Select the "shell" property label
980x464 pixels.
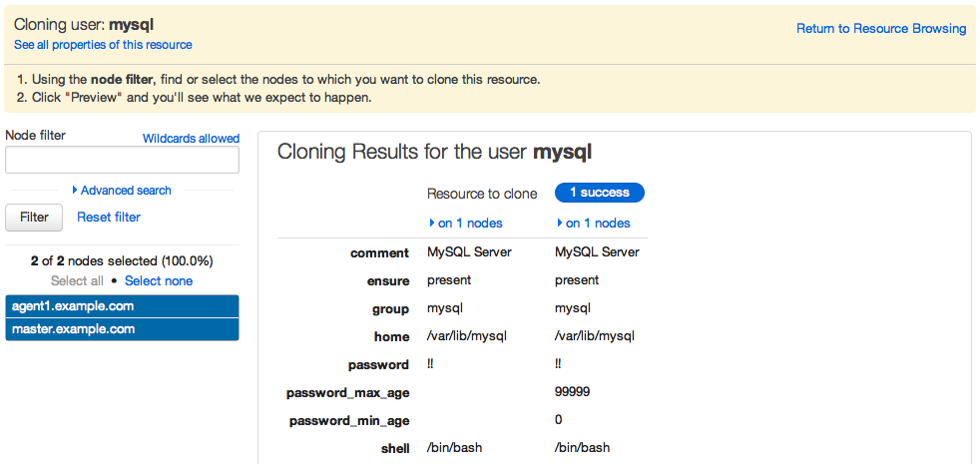point(395,449)
